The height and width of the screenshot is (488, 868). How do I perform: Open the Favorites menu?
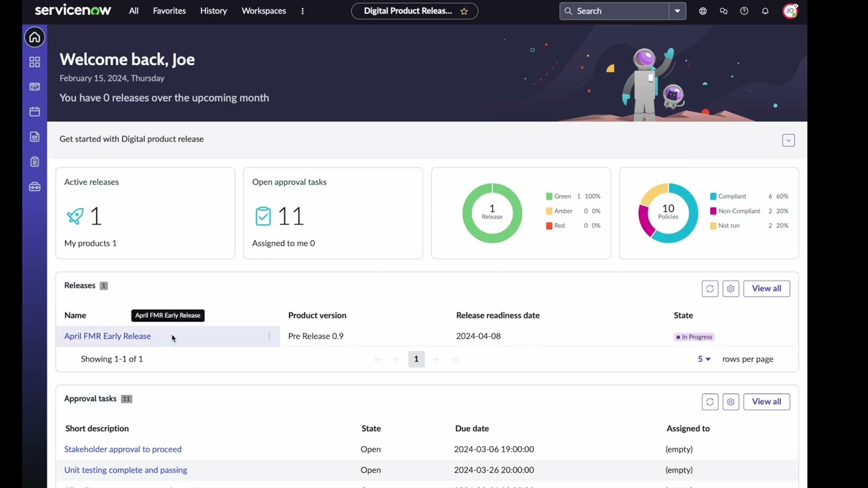[x=170, y=11]
